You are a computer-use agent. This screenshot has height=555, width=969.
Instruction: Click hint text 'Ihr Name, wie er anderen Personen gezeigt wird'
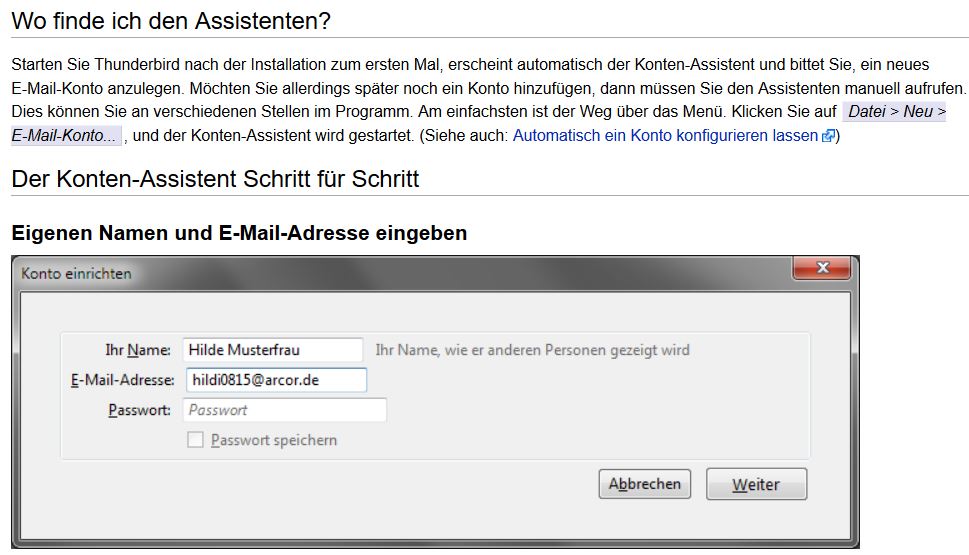(532, 350)
